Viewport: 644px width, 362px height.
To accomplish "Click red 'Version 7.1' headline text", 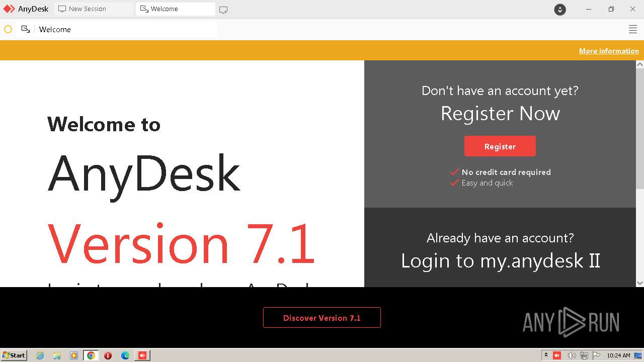I will coord(181,244).
